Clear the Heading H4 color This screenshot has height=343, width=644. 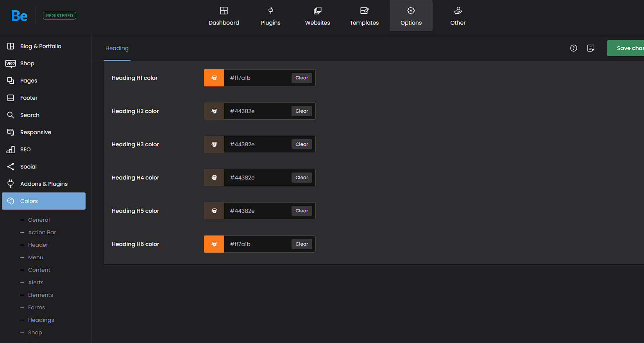[302, 178]
